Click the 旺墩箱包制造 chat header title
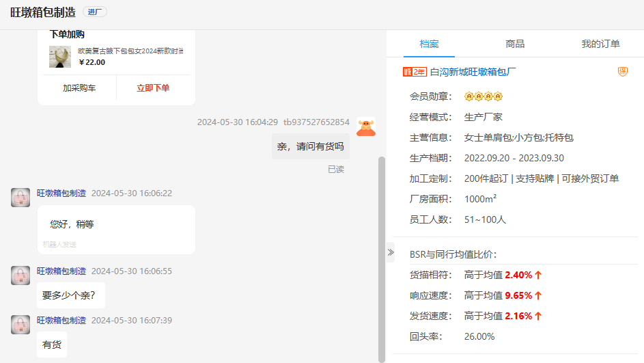The width and height of the screenshot is (644, 363). pos(42,13)
